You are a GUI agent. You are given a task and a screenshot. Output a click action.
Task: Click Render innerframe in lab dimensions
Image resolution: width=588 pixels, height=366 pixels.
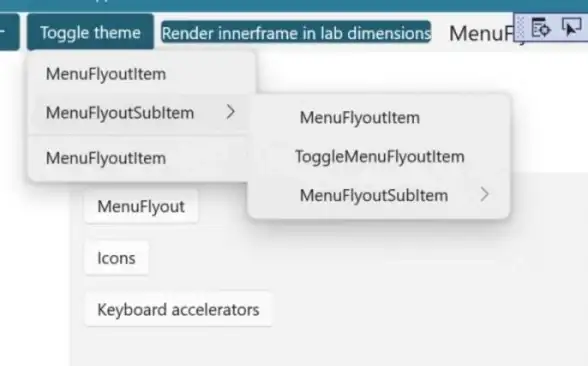(x=296, y=33)
